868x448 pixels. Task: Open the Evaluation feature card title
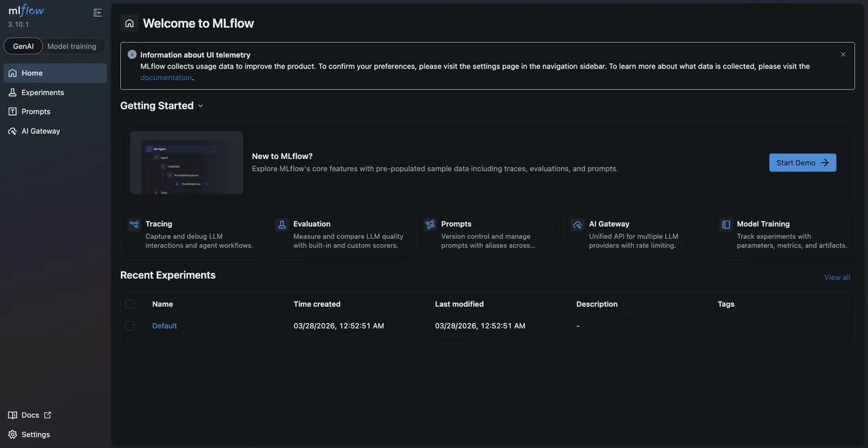(312, 224)
